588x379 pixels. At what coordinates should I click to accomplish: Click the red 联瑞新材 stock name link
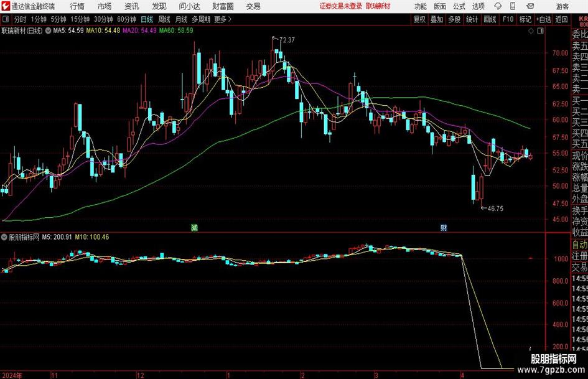(x=378, y=6)
